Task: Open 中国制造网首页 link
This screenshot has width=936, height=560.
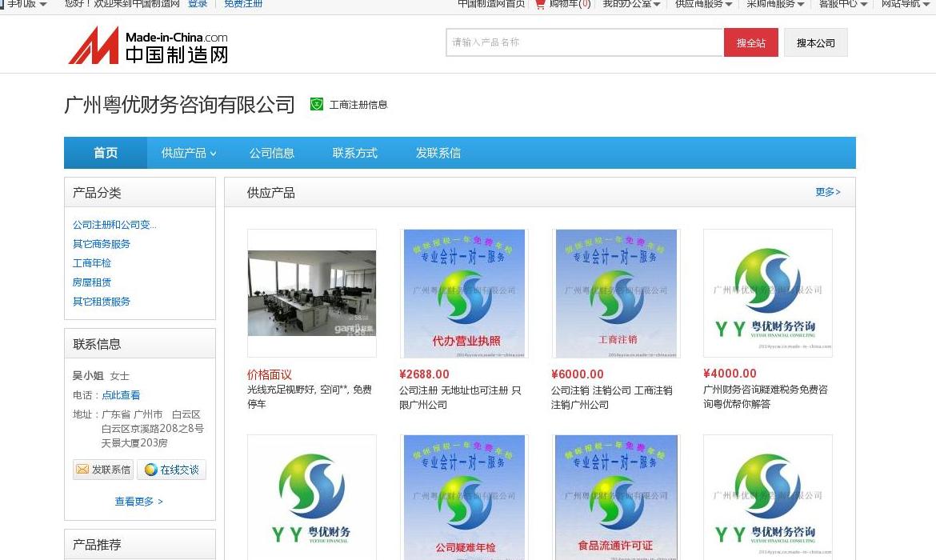Action: click(491, 4)
